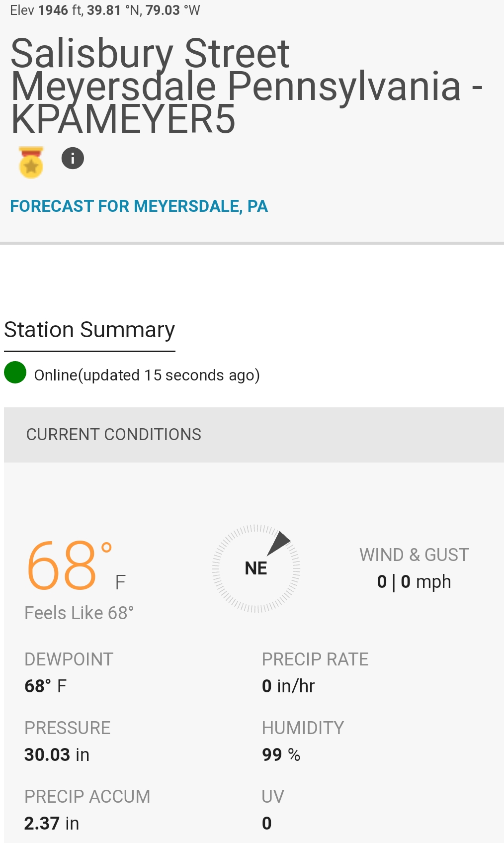
Task: Click the Current Conditions header bar
Action: coord(253,435)
